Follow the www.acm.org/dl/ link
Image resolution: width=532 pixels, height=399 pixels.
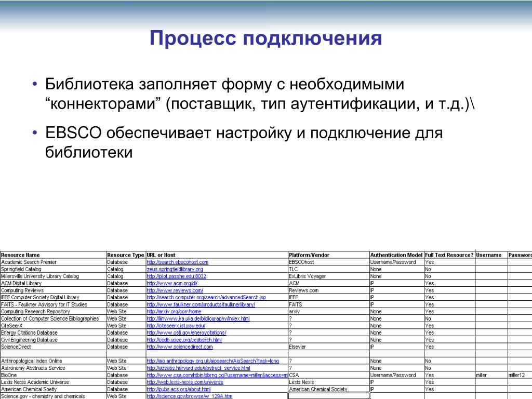[x=172, y=283]
